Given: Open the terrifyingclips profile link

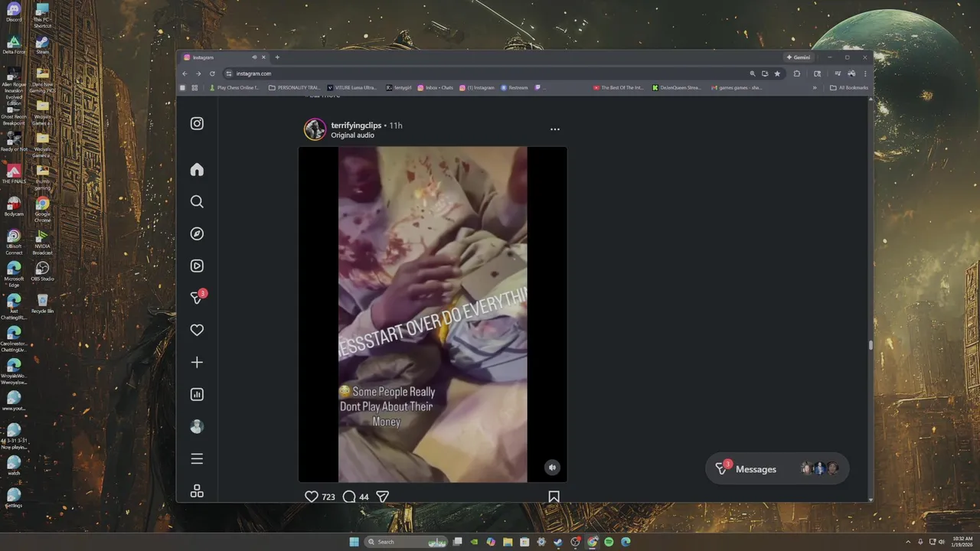Looking at the screenshot, I should coord(356,125).
